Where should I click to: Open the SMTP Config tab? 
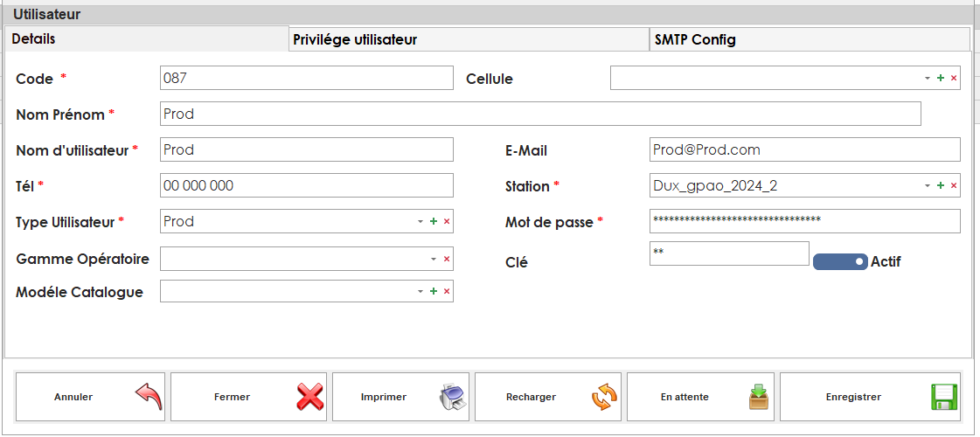pos(809,40)
